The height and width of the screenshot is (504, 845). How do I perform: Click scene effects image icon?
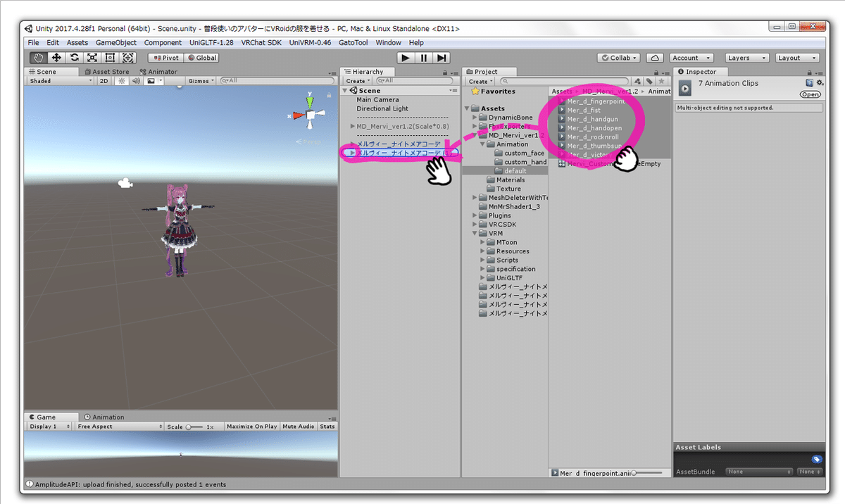(151, 81)
